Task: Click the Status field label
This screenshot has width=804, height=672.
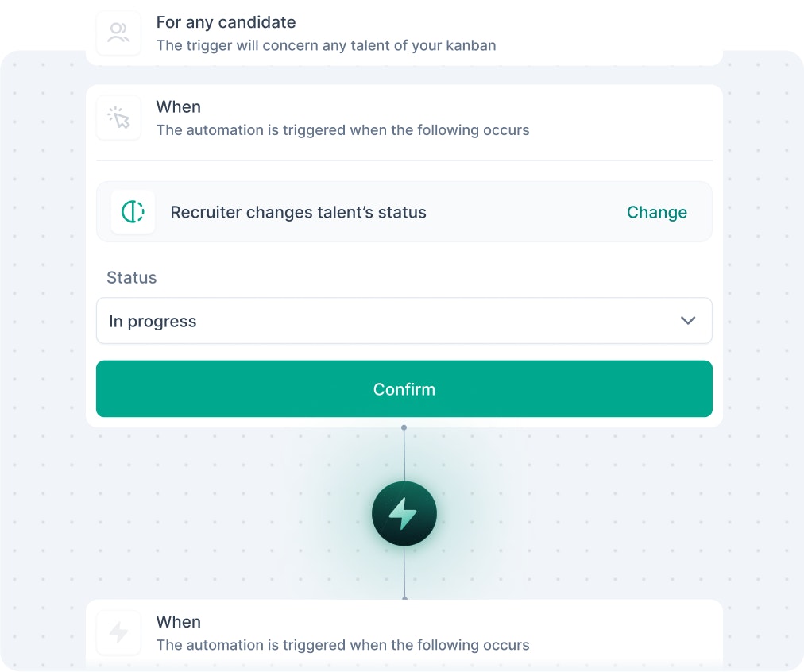Action: click(131, 277)
